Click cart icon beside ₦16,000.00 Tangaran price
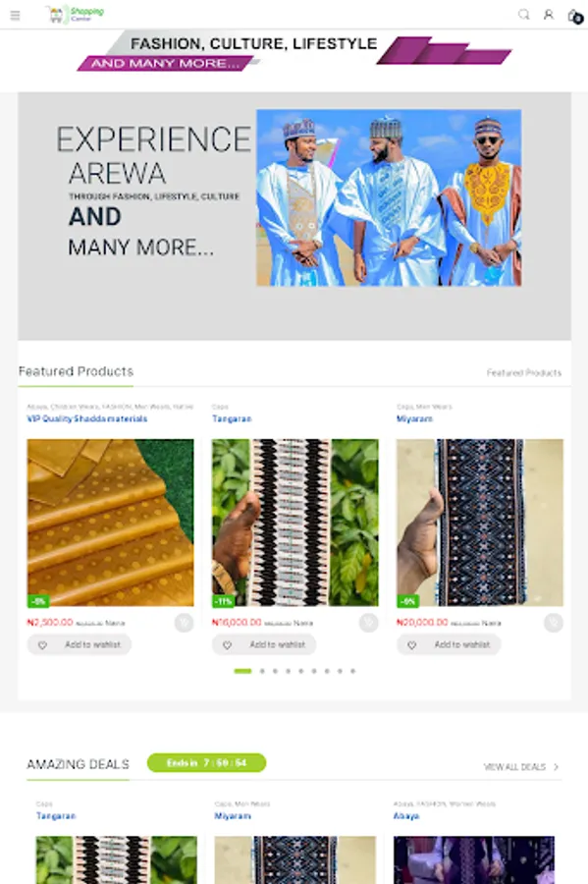588x884 pixels. [x=368, y=623]
